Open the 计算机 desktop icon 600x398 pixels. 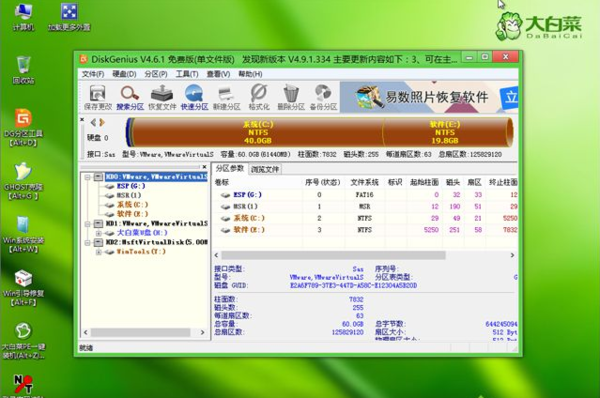[23, 17]
